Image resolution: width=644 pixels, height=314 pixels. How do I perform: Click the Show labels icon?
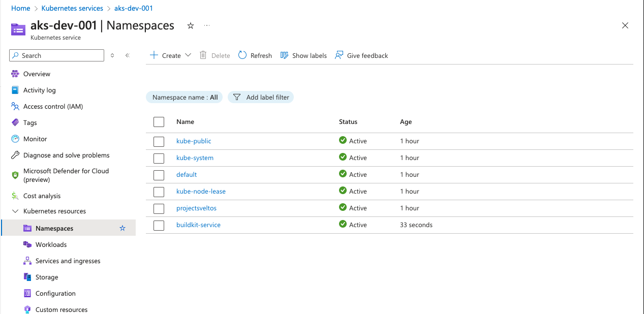click(284, 55)
